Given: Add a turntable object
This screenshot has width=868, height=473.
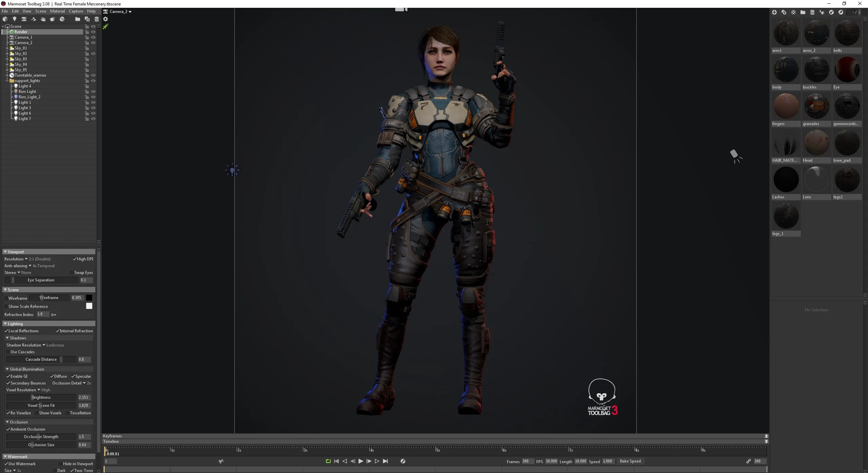Looking at the screenshot, I should click(62, 19).
